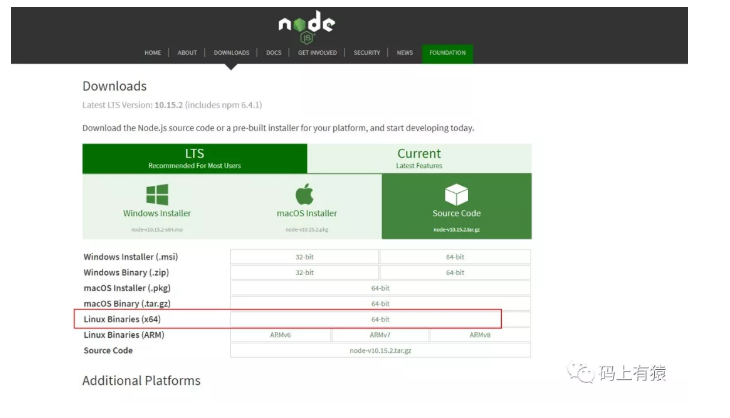Click the Windows logo icon

(x=157, y=195)
